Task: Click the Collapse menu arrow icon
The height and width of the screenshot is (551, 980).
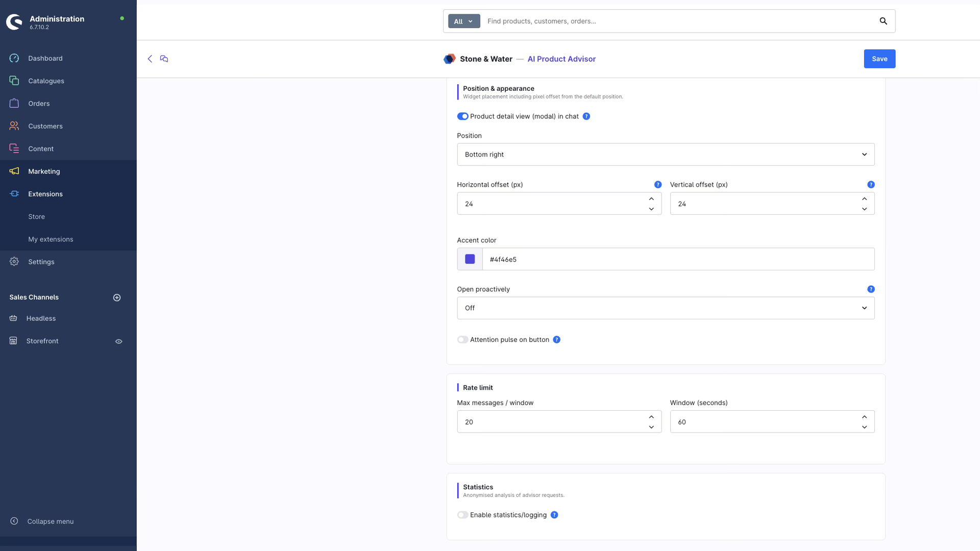Action: (x=14, y=521)
